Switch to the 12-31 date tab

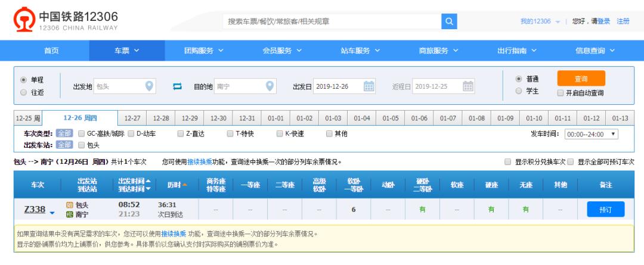pos(247,118)
